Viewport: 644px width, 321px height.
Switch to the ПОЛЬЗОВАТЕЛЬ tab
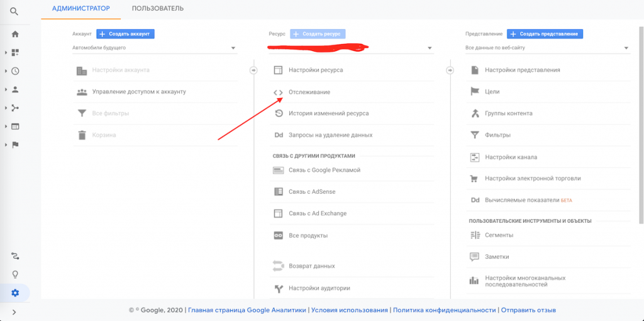point(157,9)
